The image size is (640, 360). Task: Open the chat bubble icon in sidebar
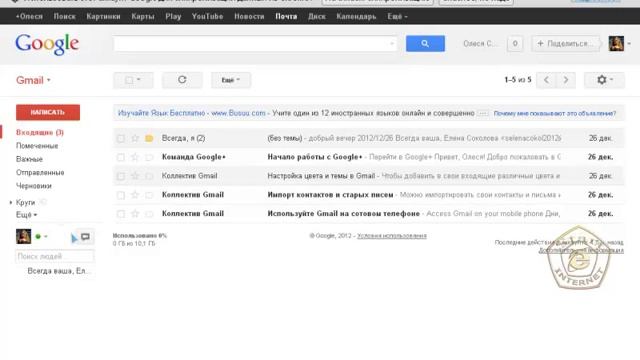click(x=85, y=237)
